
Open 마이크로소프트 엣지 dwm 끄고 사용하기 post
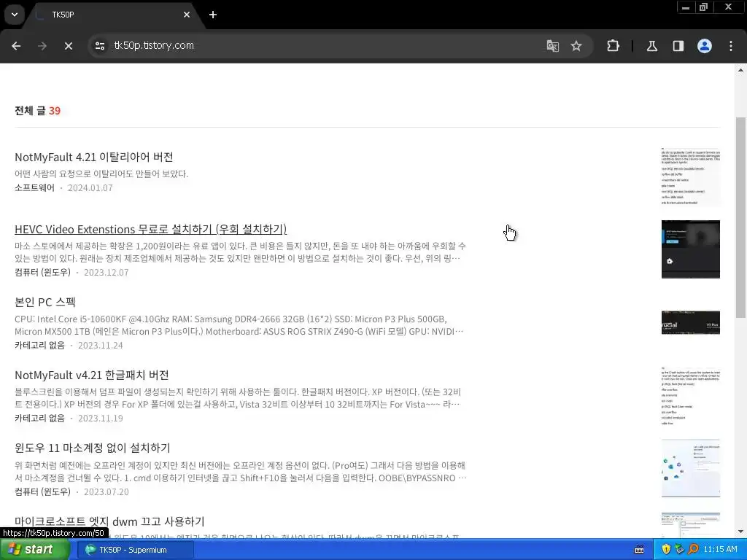click(109, 521)
